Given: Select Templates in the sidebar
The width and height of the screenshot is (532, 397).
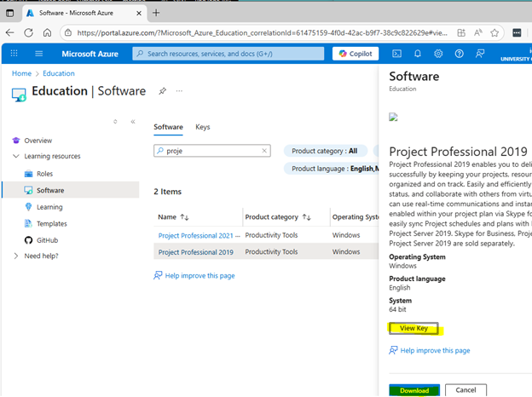Looking at the screenshot, I should click(52, 223).
